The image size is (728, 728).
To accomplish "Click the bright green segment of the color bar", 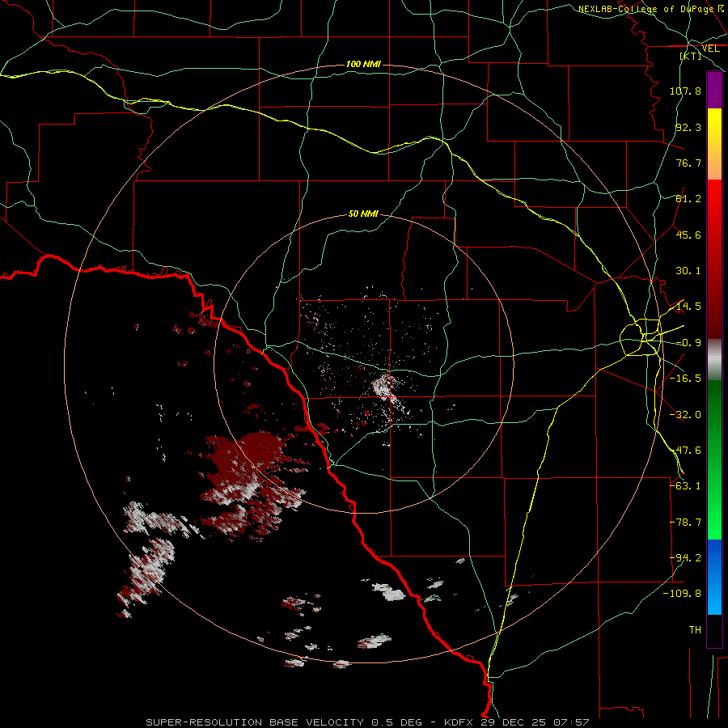I will [714, 459].
